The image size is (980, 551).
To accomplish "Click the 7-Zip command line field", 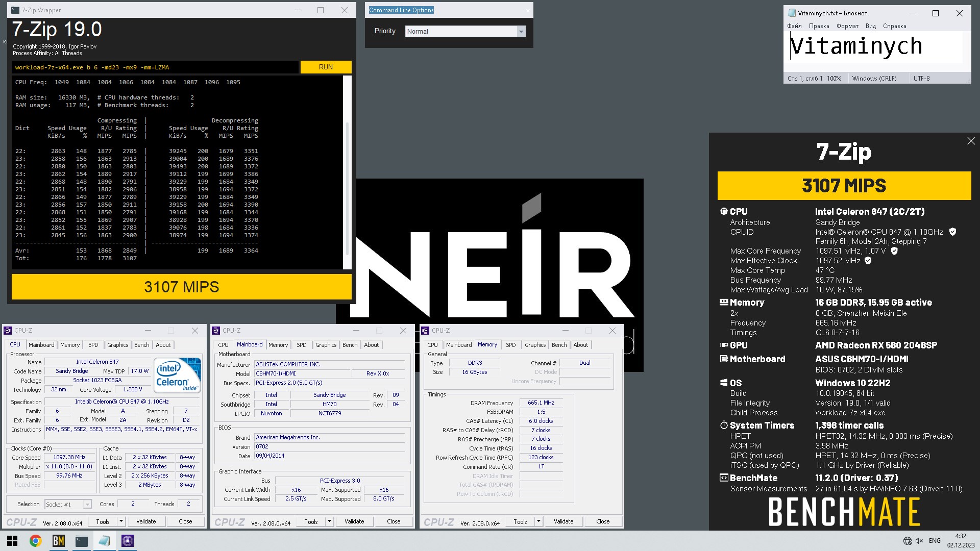I will tap(155, 67).
